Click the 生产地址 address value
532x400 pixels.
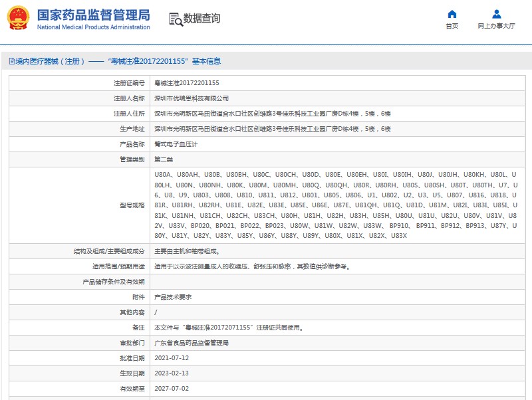pos(273,129)
